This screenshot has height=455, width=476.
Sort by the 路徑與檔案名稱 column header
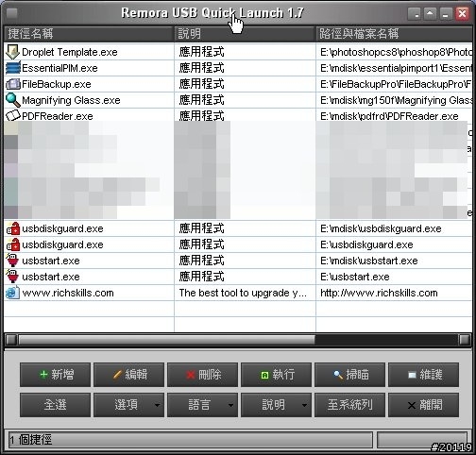(394, 34)
